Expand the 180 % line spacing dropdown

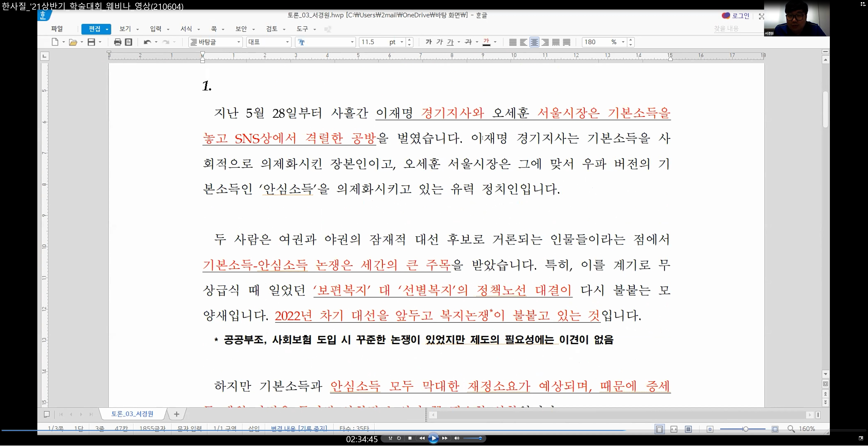click(x=623, y=42)
